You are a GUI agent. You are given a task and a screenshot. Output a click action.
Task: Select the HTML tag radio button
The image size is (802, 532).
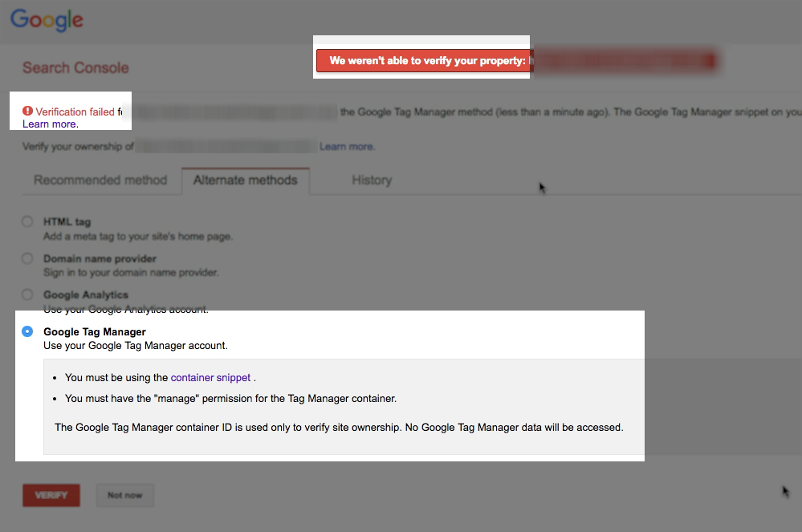tap(27, 221)
